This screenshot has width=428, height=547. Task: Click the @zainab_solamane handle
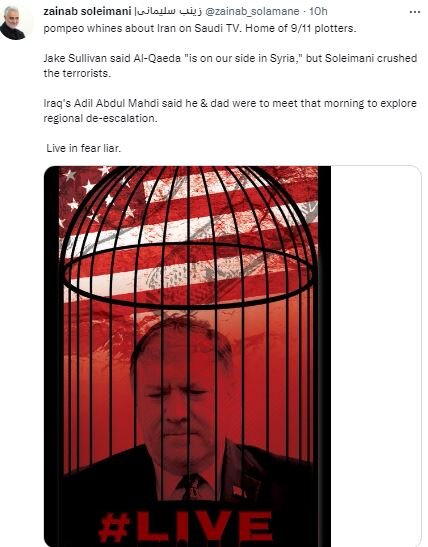point(252,12)
